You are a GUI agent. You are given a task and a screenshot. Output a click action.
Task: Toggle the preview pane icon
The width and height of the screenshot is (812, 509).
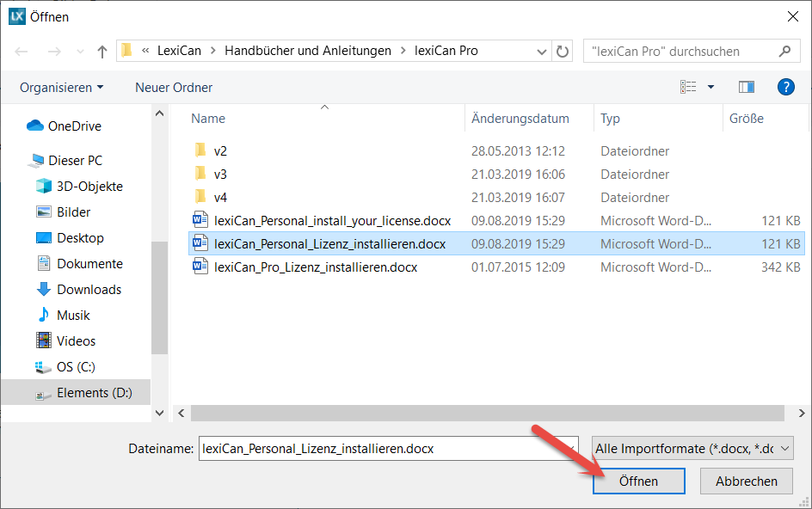coord(746,87)
